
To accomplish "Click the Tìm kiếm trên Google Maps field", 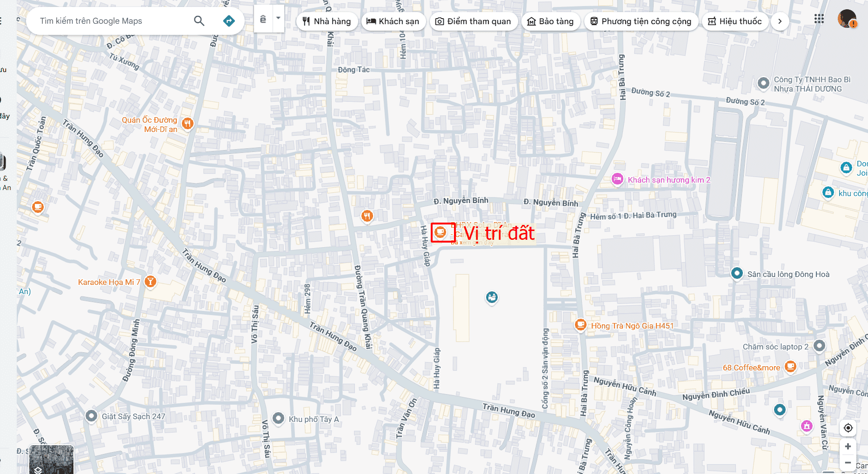I will tap(112, 21).
